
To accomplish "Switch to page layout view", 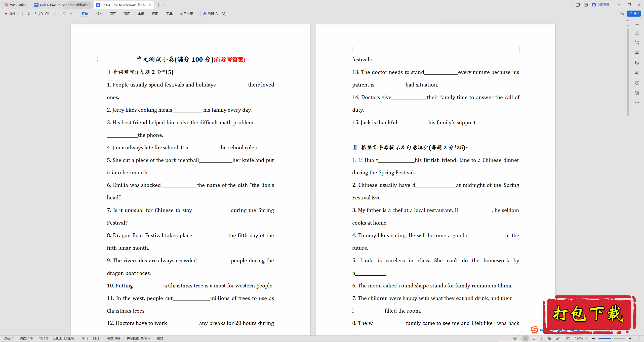I will coord(526,338).
